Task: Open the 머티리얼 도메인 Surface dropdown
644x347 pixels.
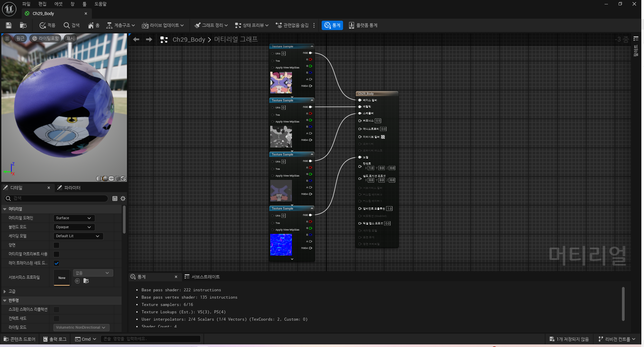Action: coord(74,218)
